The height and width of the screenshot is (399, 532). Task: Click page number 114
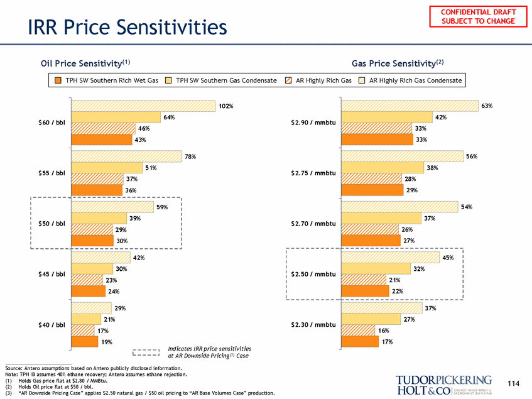coord(513,383)
